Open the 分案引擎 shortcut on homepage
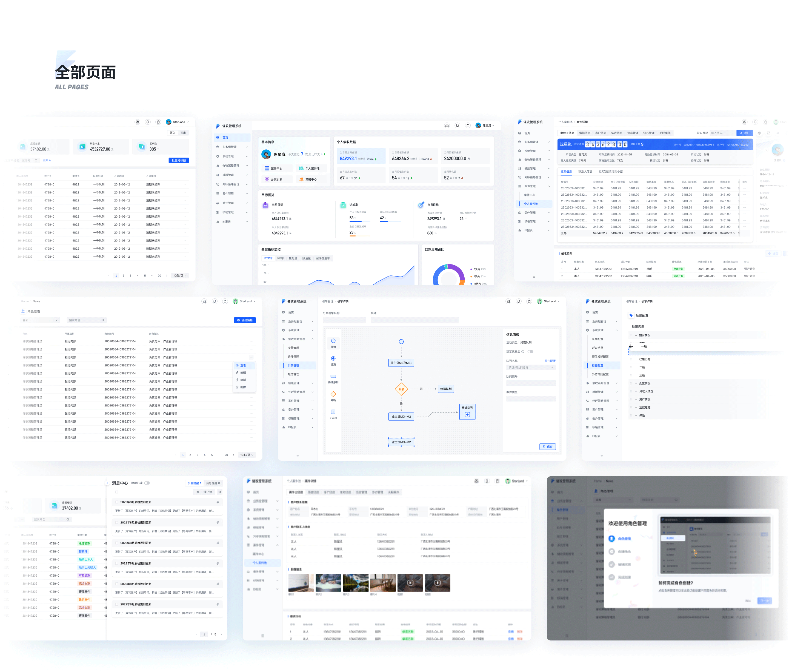Image resolution: width=789 pixels, height=672 pixels. (x=277, y=179)
